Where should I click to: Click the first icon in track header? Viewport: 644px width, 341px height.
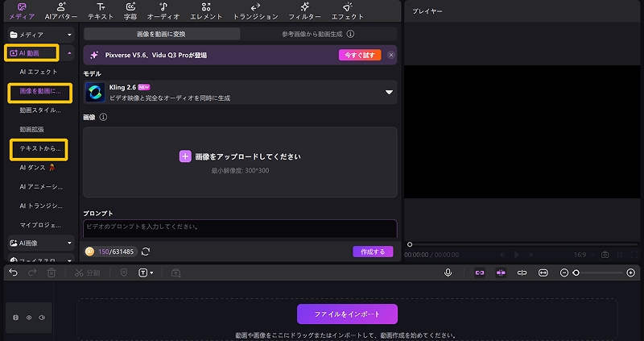click(x=15, y=318)
